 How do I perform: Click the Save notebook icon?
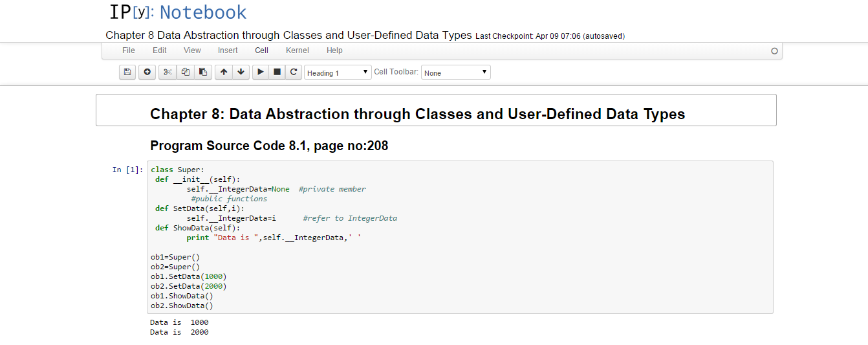tap(127, 72)
